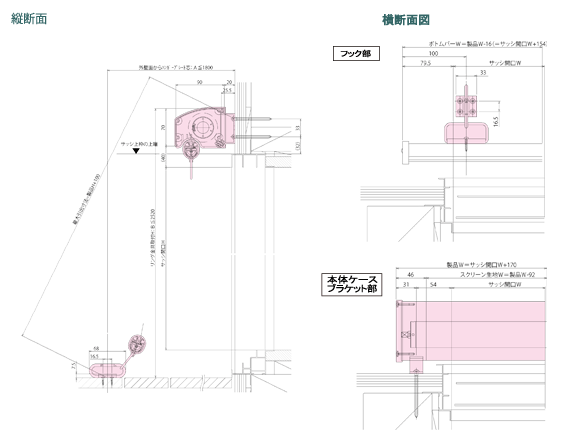This screenshot has height=430, width=580.
Task: Click the pink body case in bracket section
Action: click(x=471, y=332)
